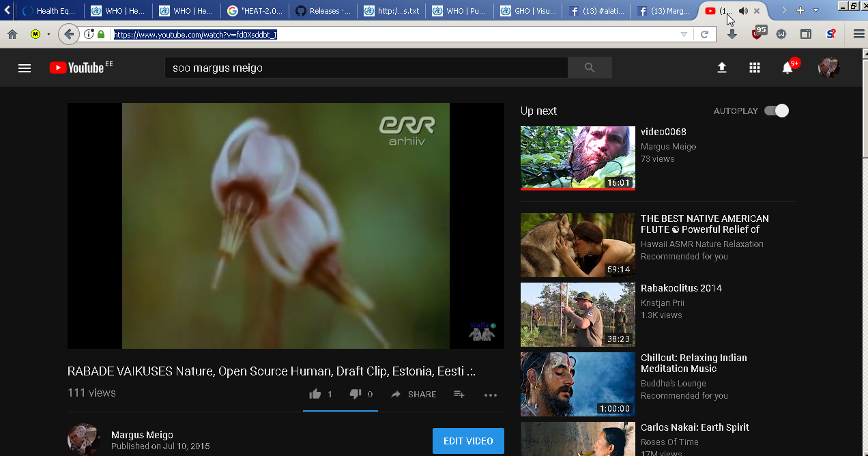The width and height of the screenshot is (868, 456).
Task: Open the YouTube apps grid
Action: tap(754, 68)
